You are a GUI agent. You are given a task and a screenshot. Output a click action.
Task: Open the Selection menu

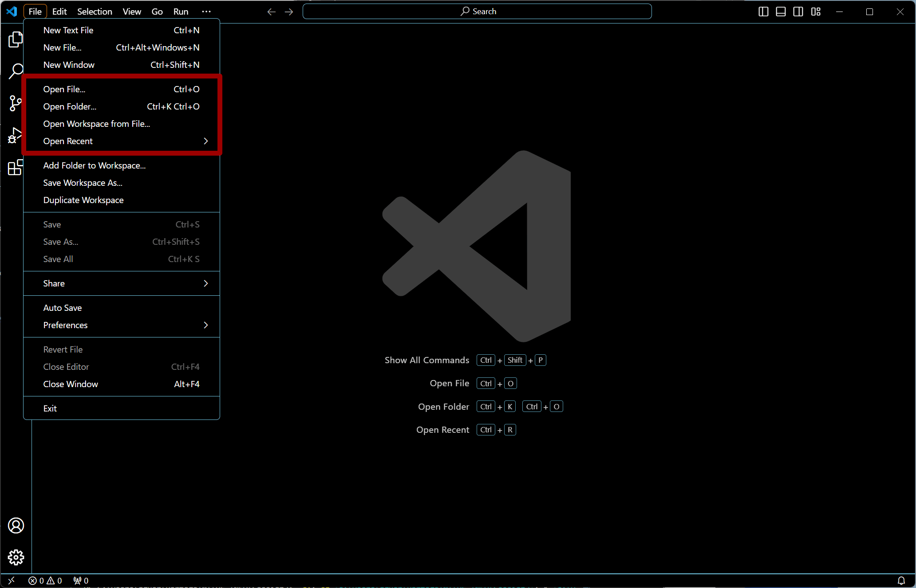tap(95, 12)
